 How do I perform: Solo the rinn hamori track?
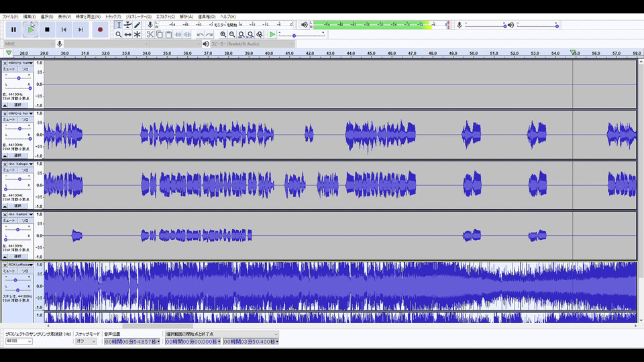point(25,221)
